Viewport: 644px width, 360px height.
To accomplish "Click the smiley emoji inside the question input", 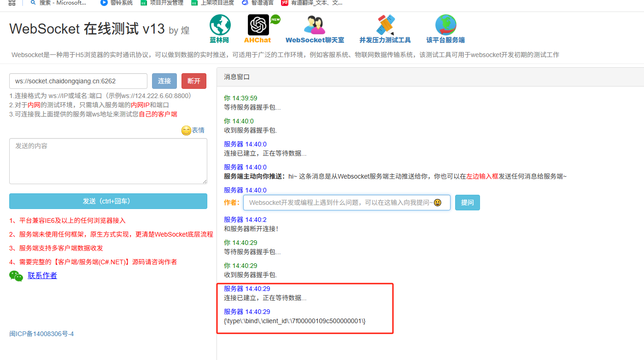I will 438,203.
